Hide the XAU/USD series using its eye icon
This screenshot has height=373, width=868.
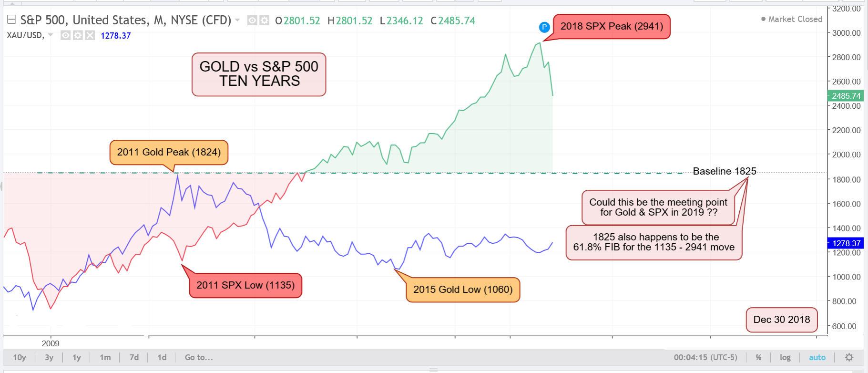(x=64, y=35)
